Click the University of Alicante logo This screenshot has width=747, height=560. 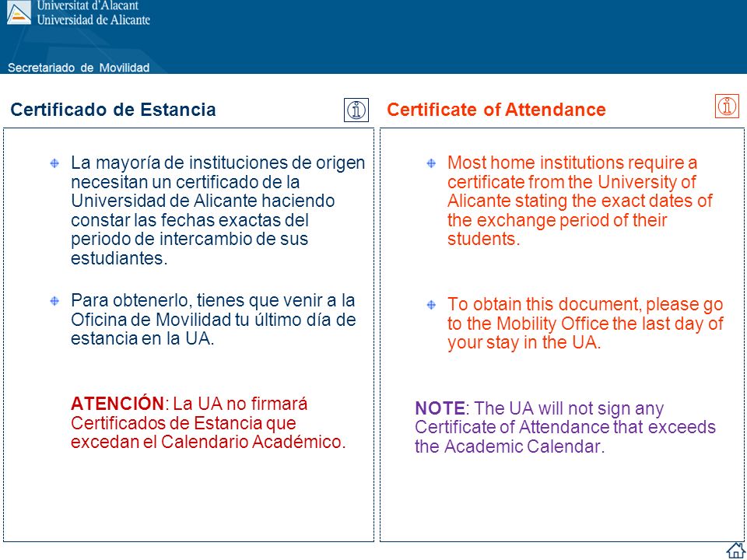pos(19,12)
